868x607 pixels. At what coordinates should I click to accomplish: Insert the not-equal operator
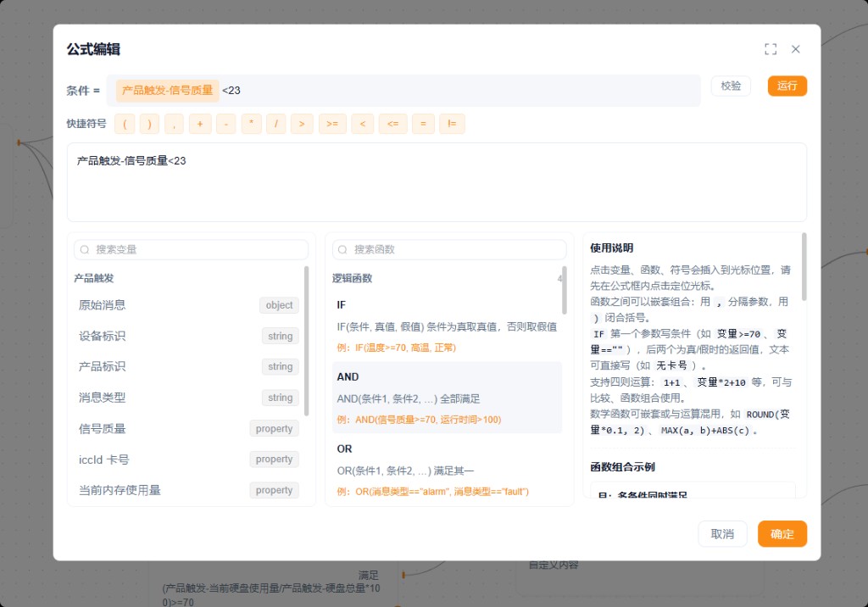coord(452,124)
